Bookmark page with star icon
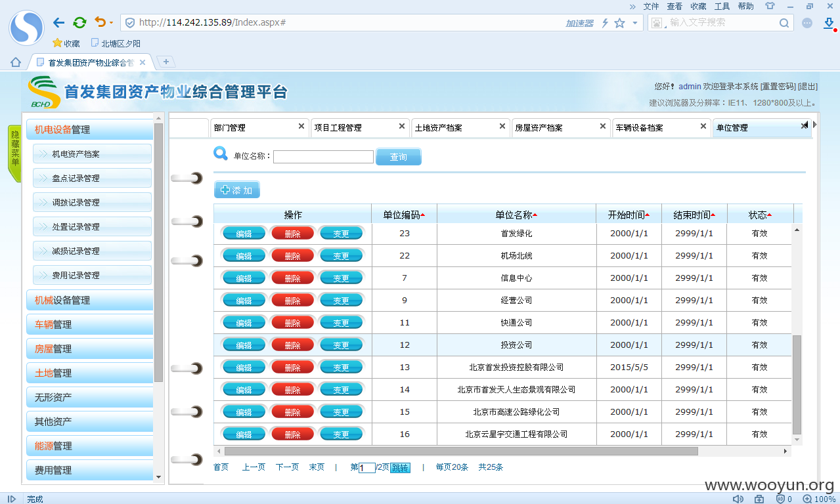The width and height of the screenshot is (840, 504). [619, 23]
